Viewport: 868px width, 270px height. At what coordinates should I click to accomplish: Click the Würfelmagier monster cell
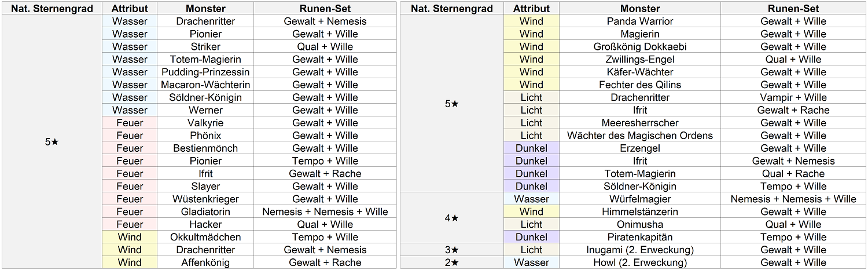pos(640,199)
